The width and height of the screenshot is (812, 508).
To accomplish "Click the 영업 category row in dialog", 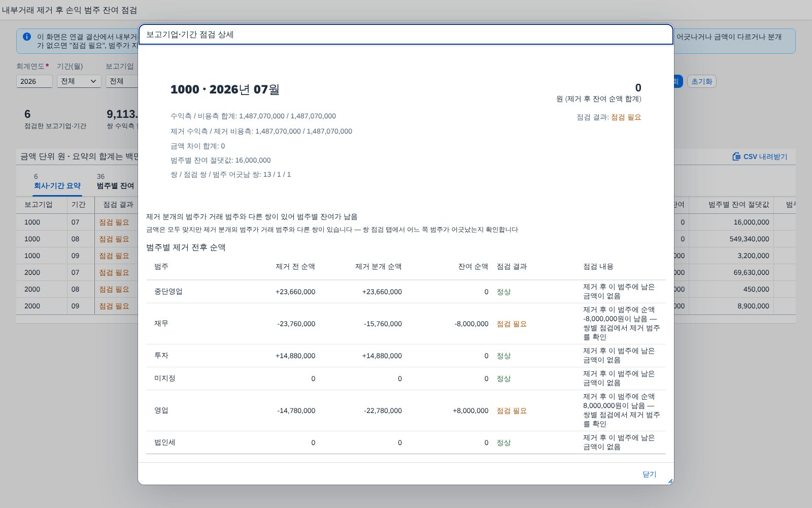I will coord(406,410).
